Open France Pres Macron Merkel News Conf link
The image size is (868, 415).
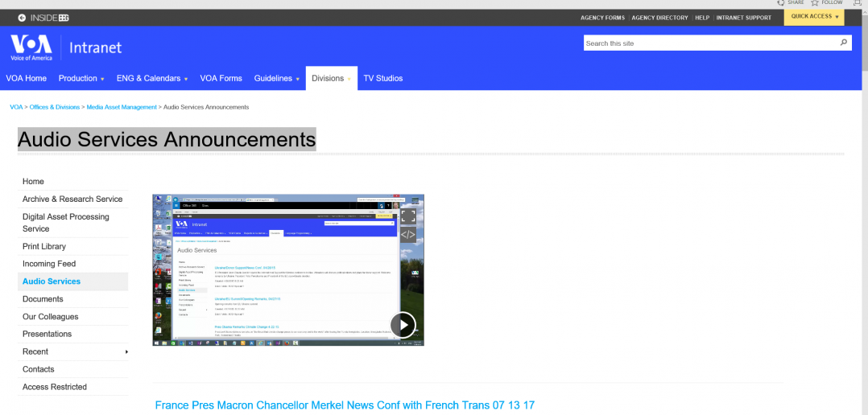[x=345, y=405]
